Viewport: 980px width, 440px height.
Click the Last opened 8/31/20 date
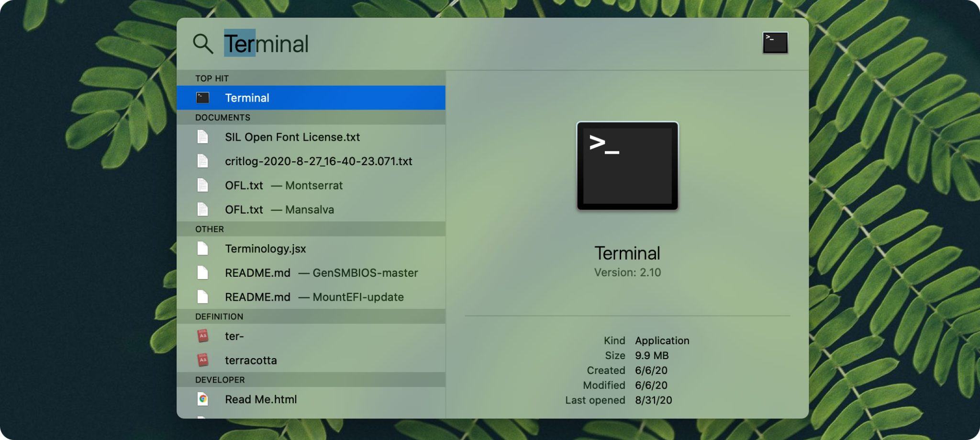coord(654,400)
